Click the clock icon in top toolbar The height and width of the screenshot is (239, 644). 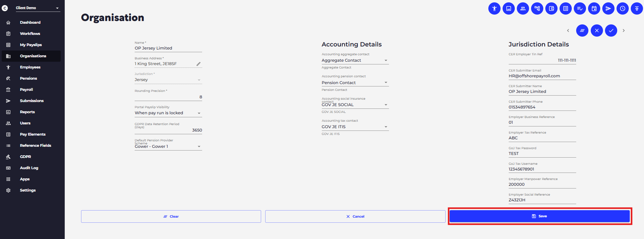(x=623, y=8)
